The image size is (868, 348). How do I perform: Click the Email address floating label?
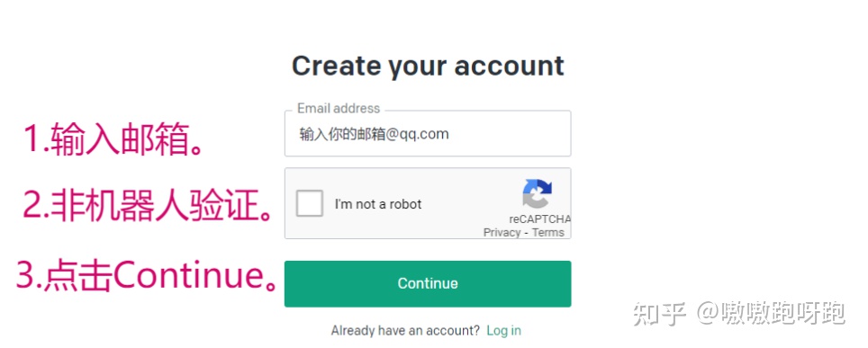click(x=339, y=109)
